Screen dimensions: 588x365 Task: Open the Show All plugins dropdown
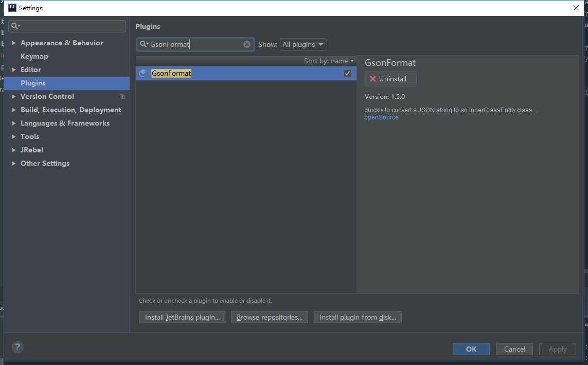click(x=303, y=44)
